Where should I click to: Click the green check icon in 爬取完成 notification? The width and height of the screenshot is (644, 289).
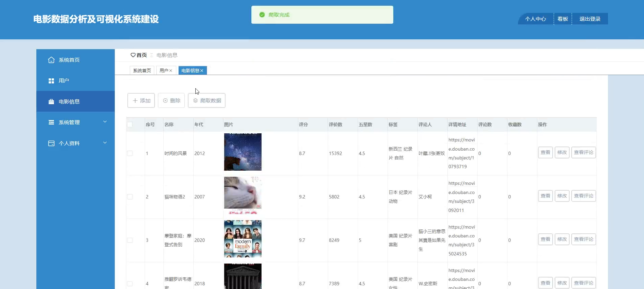pyautogui.click(x=262, y=15)
